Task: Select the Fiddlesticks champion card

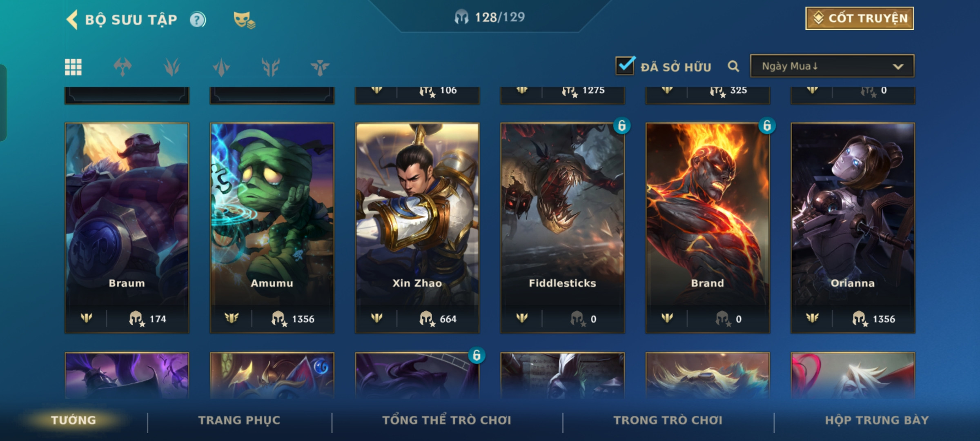Action: (x=562, y=228)
